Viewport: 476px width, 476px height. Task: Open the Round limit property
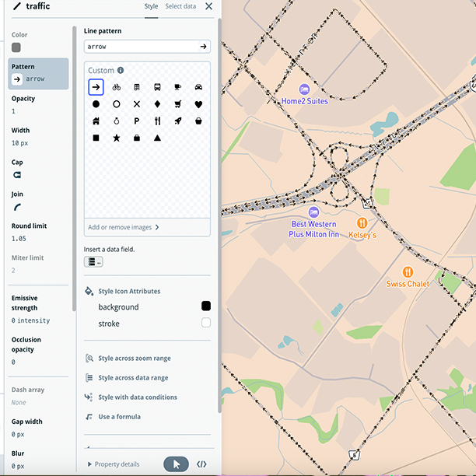pyautogui.click(x=38, y=233)
